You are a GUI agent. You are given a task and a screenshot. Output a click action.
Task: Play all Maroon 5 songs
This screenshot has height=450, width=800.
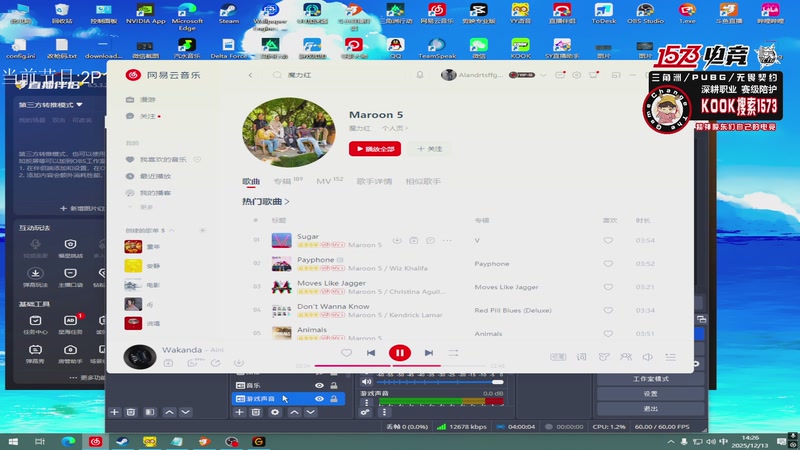pyautogui.click(x=375, y=148)
